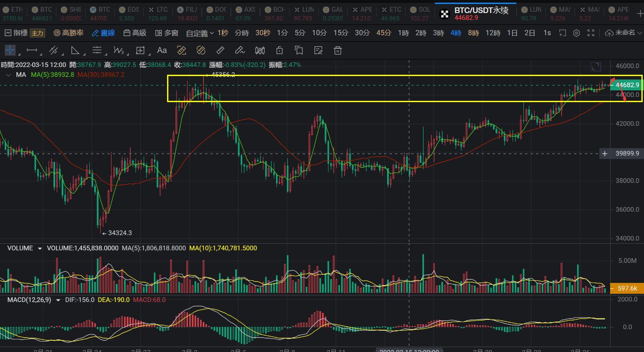Select the 1日 timeframe
This screenshot has height=352, width=644.
click(512, 33)
